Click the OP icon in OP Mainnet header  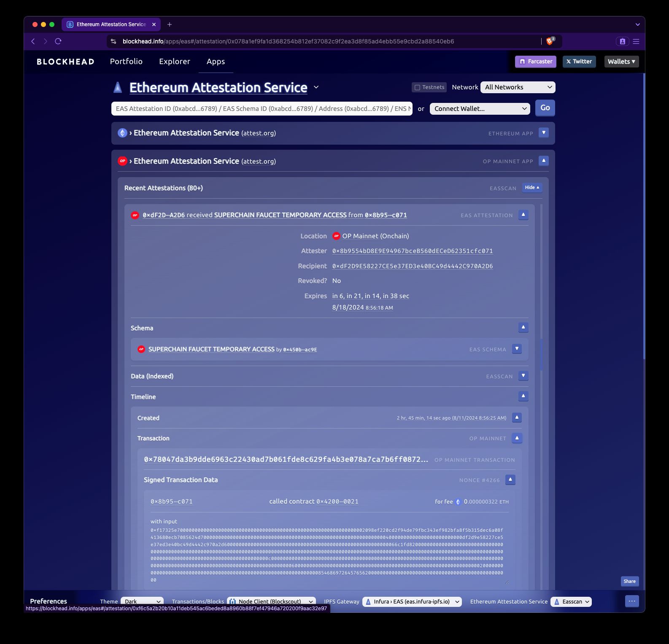(122, 161)
